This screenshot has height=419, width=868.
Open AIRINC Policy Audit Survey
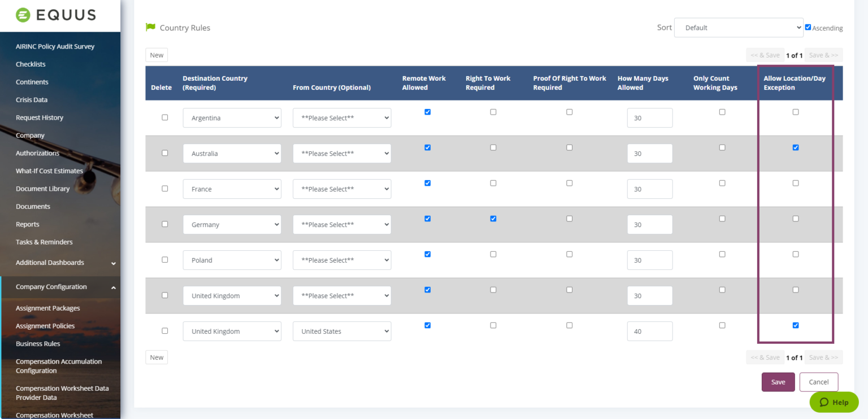pyautogui.click(x=55, y=46)
